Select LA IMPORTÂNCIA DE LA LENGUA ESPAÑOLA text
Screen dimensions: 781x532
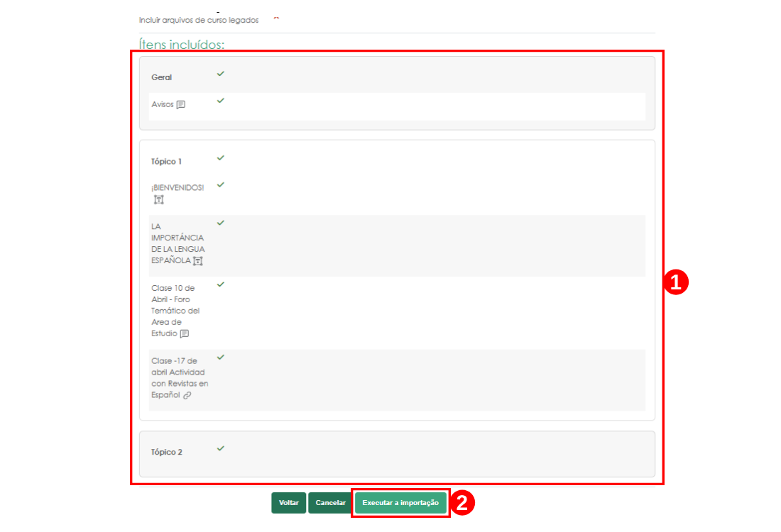[177, 243]
